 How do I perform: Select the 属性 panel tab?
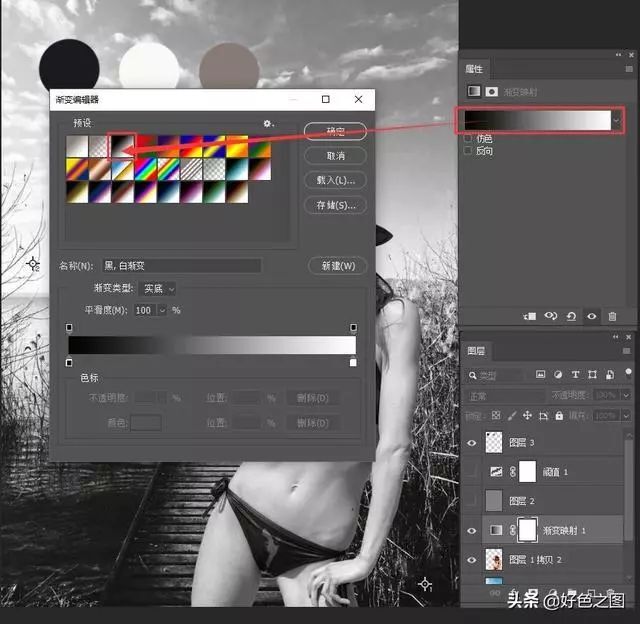(x=474, y=69)
